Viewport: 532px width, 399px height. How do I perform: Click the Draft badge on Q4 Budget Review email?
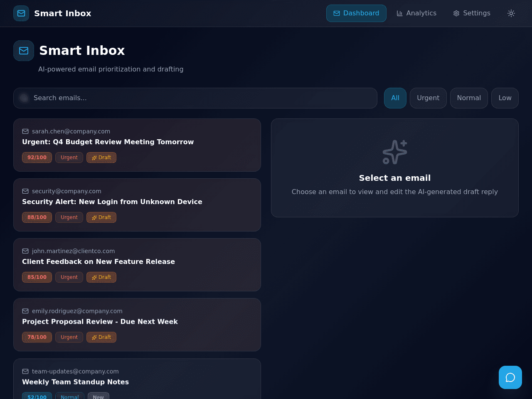pos(101,158)
